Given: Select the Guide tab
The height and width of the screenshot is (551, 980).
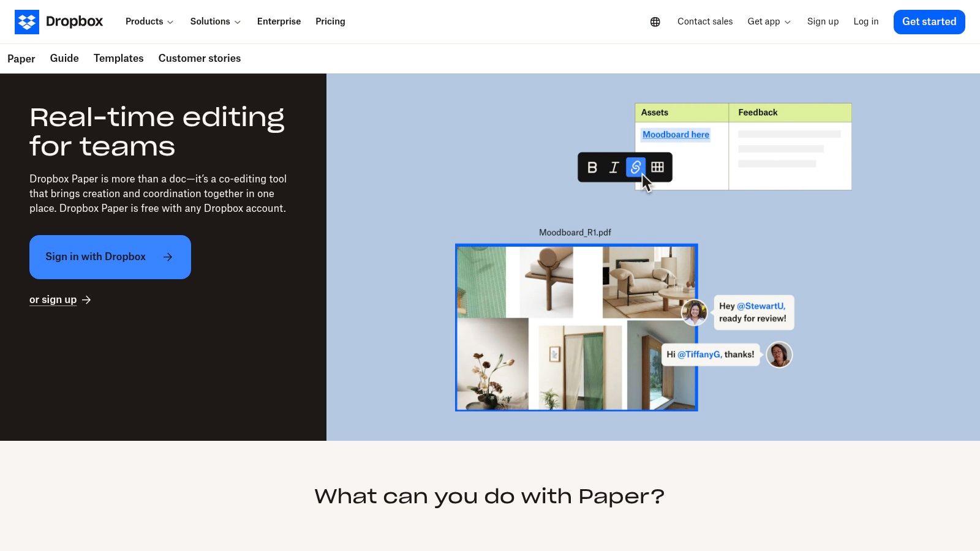Looking at the screenshot, I should (64, 58).
